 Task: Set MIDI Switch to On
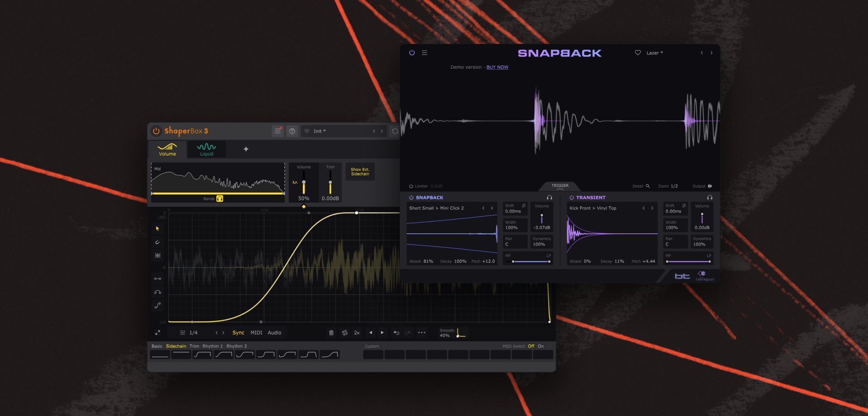point(541,346)
